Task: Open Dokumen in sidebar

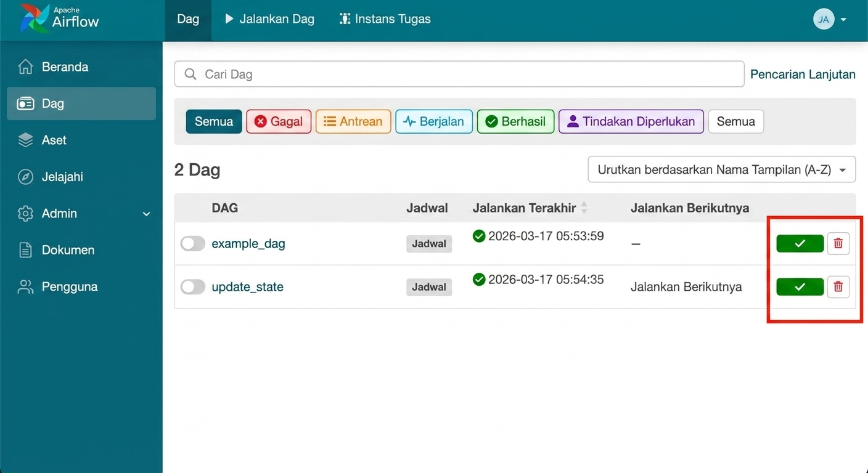Action: (x=81, y=250)
